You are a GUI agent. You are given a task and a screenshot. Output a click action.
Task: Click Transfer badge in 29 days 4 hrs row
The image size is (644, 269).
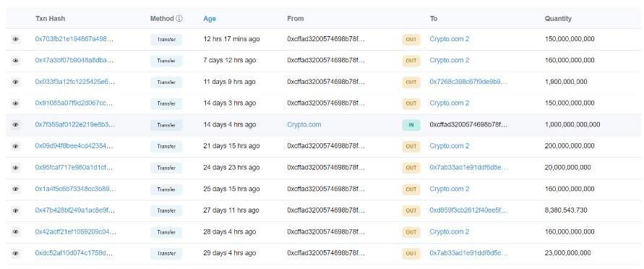point(166,253)
